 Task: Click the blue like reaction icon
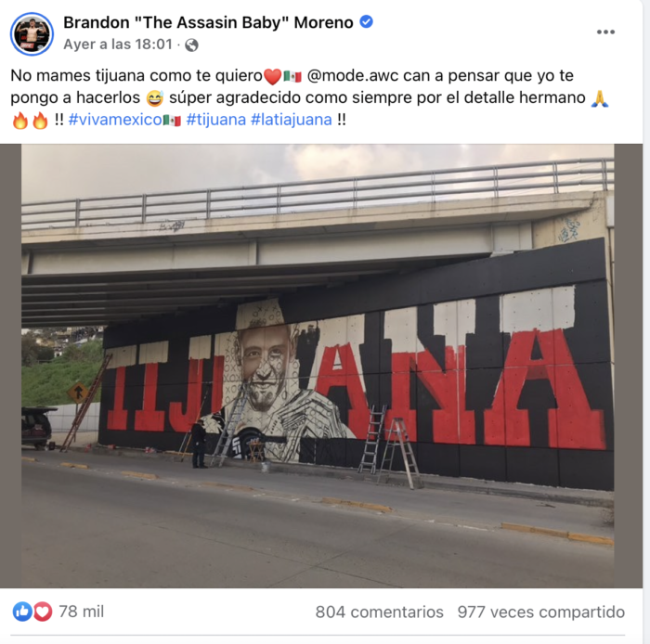click(22, 612)
